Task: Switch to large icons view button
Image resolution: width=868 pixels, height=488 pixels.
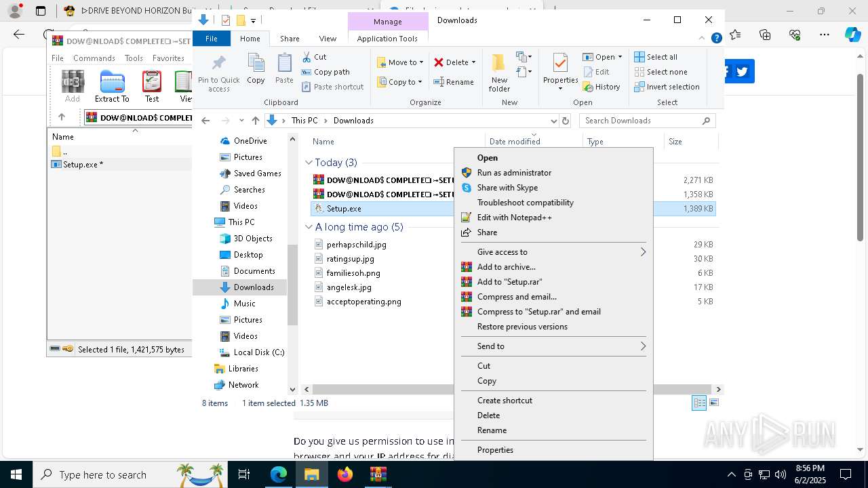Action: pos(713,403)
